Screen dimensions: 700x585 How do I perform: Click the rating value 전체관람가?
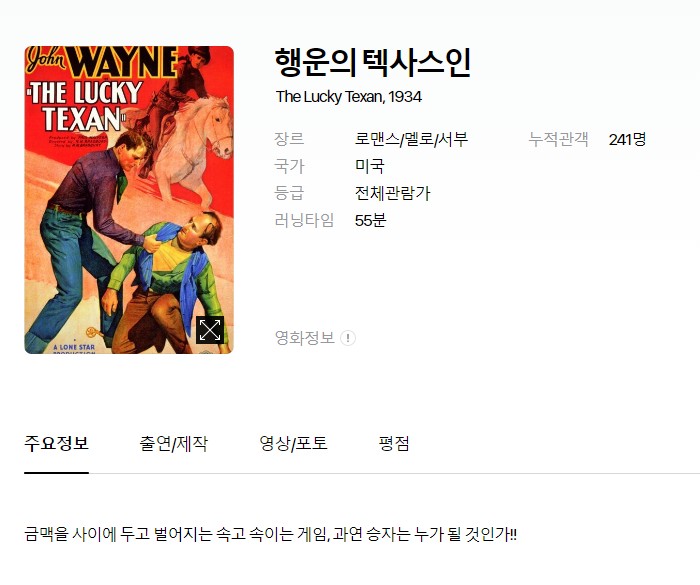pyautogui.click(x=392, y=193)
